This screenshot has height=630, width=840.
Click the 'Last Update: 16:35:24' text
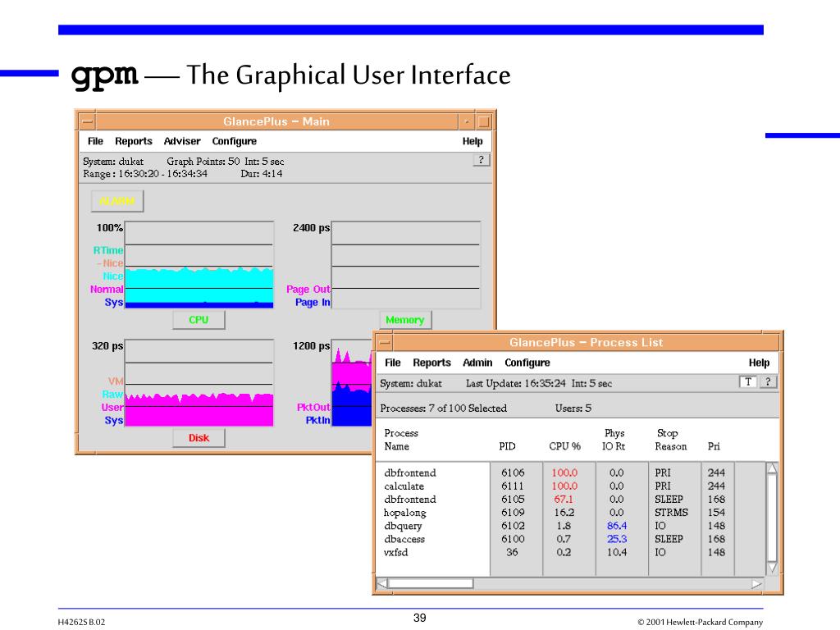515,384
